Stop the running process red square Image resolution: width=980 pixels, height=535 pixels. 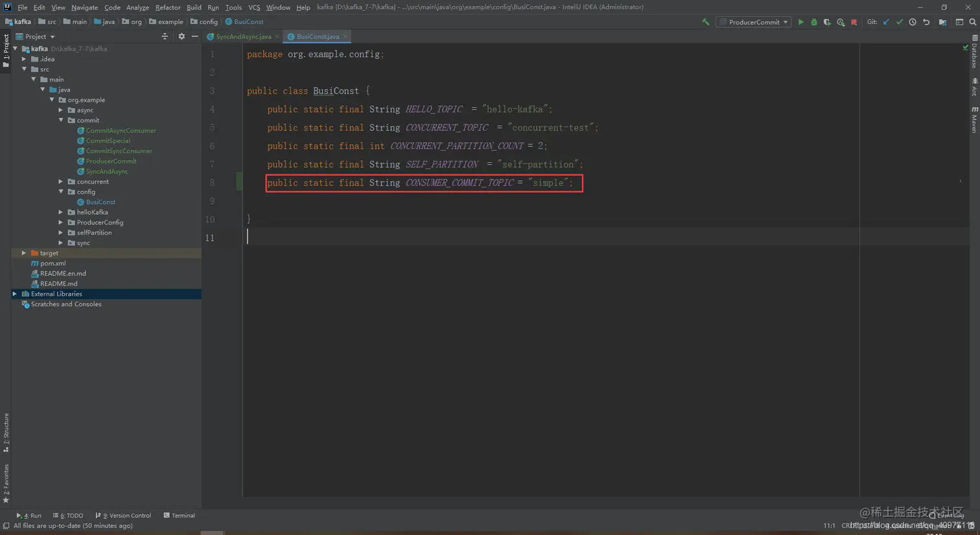coord(854,22)
